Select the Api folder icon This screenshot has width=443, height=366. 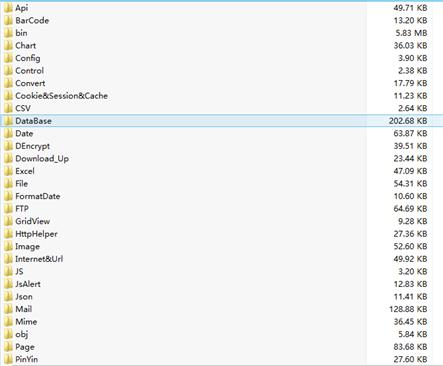point(8,8)
